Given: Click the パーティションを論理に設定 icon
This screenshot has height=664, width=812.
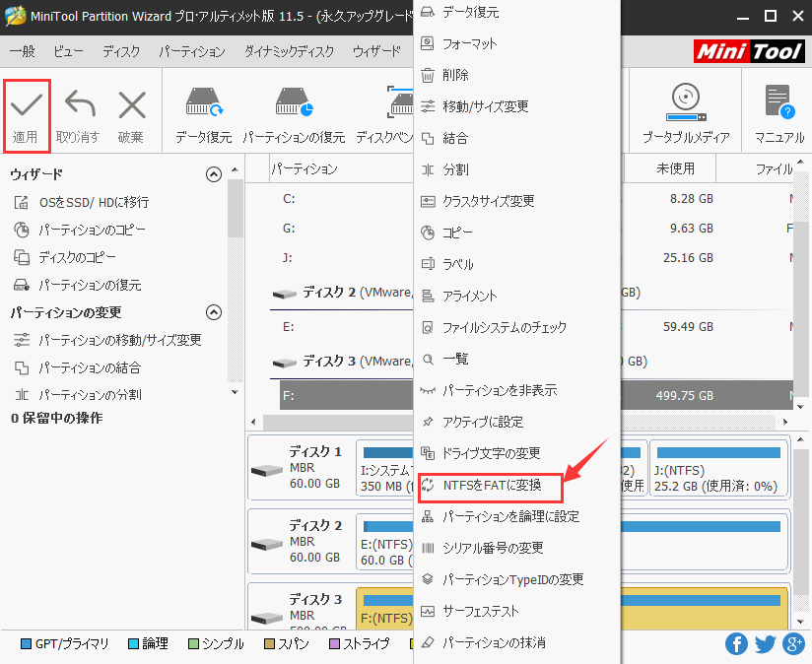Looking at the screenshot, I should (x=428, y=516).
